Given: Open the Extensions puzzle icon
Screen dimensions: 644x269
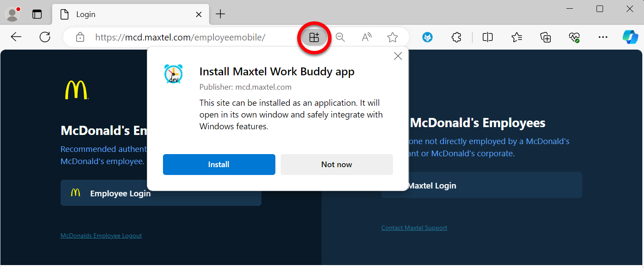Looking at the screenshot, I should (x=456, y=37).
